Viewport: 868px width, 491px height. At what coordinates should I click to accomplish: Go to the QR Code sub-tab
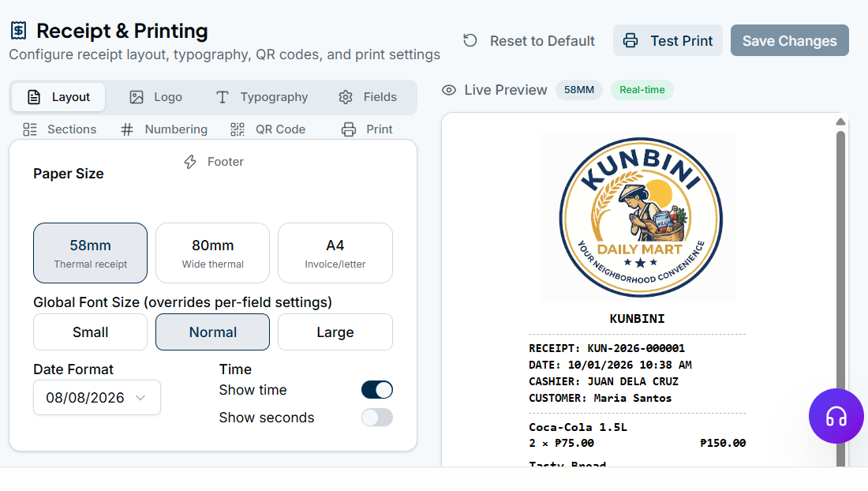[x=268, y=129]
